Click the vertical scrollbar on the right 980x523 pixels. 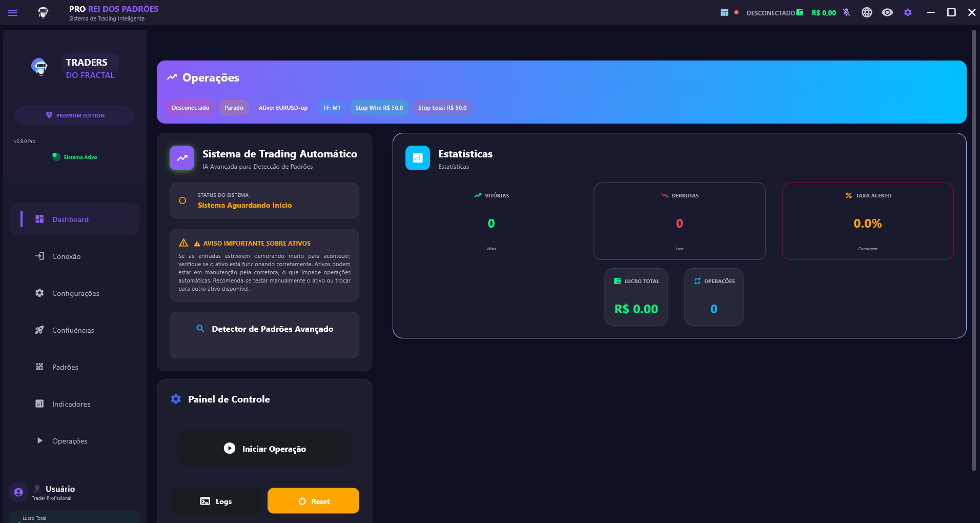(974, 250)
